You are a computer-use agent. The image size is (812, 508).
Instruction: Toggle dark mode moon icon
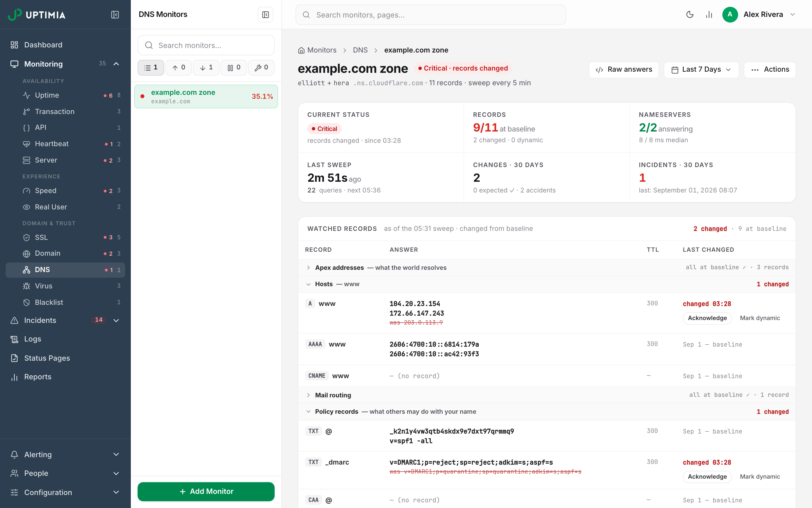point(690,14)
